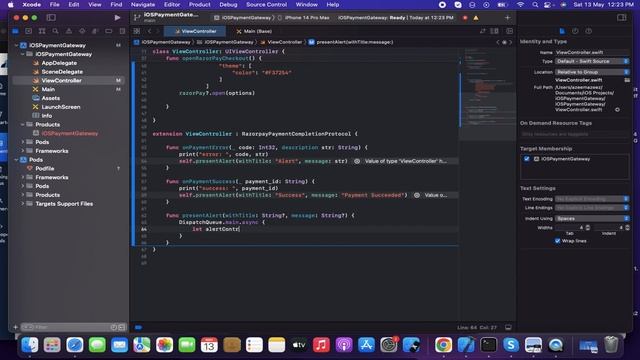Image resolution: width=640 pixels, height=360 pixels.
Task: Collapse the iOSPaymentGateway group folder
Action: coord(22,54)
